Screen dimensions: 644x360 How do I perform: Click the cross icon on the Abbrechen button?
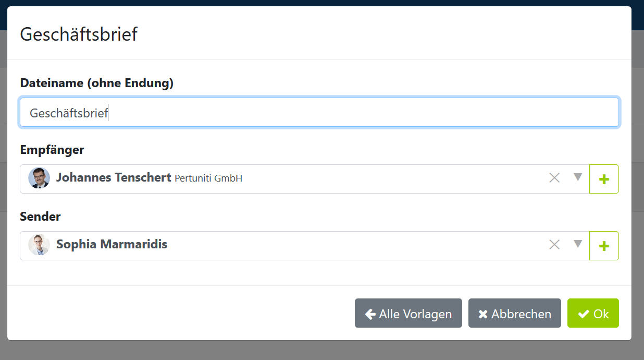point(483,314)
